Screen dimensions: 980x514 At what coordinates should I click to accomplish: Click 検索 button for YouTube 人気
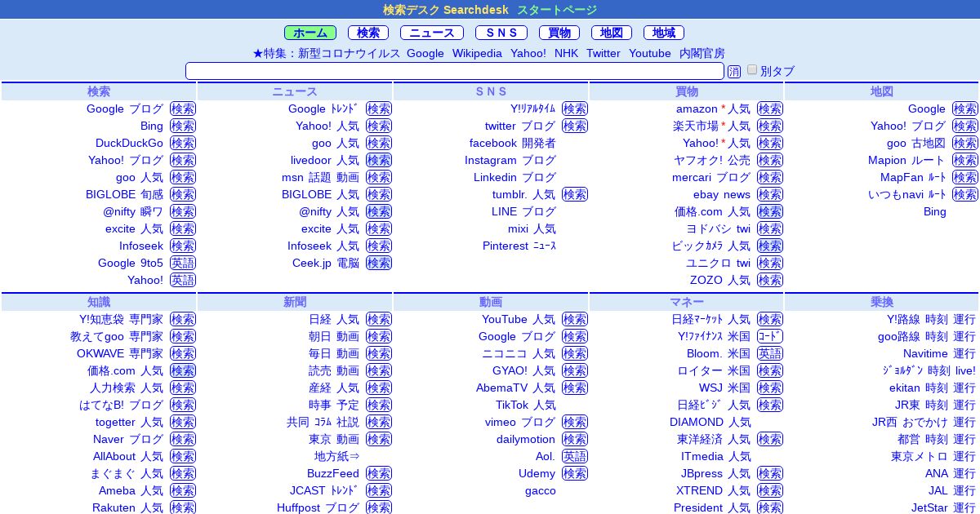click(x=575, y=319)
